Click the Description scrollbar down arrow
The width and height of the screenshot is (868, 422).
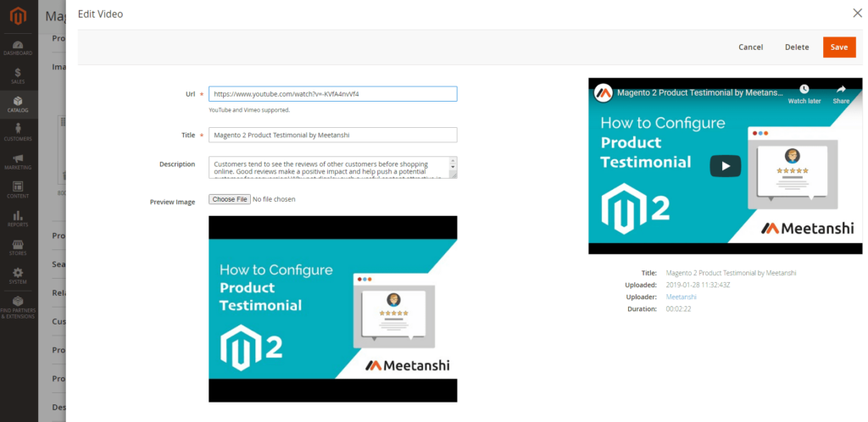click(x=453, y=166)
